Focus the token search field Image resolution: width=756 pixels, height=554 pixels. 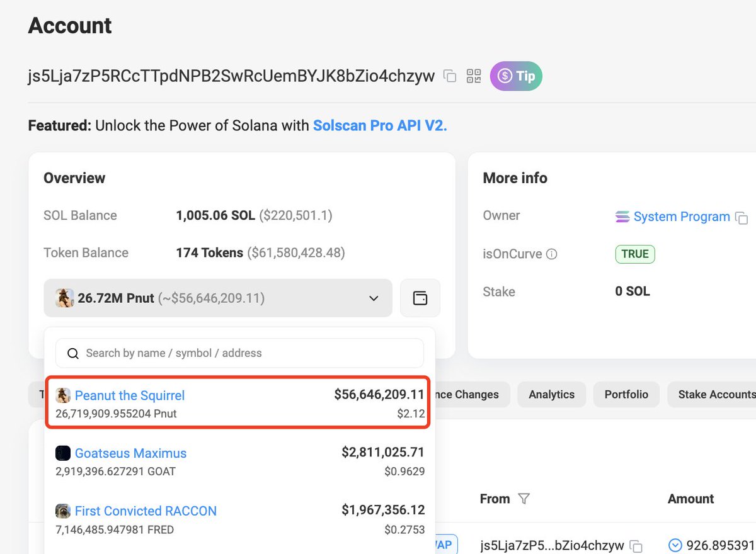coord(239,353)
